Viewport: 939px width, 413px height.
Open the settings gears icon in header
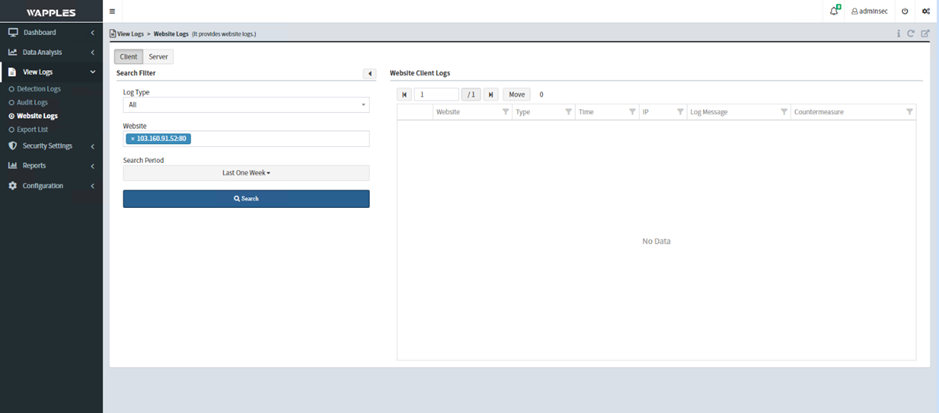coord(925,11)
